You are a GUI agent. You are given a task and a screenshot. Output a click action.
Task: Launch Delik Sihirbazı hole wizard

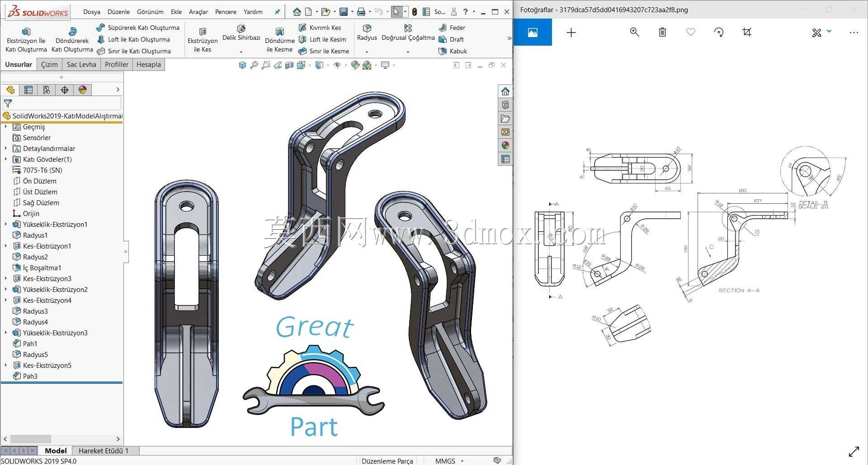click(x=241, y=34)
